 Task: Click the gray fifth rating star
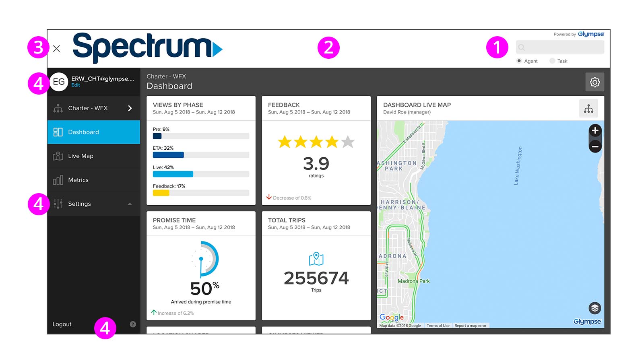pos(348,142)
